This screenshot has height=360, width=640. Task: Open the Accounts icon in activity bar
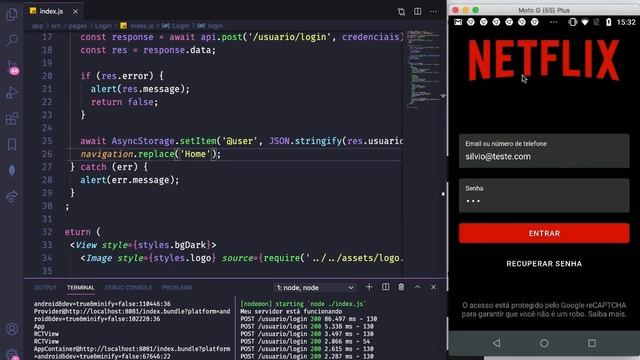[12, 329]
